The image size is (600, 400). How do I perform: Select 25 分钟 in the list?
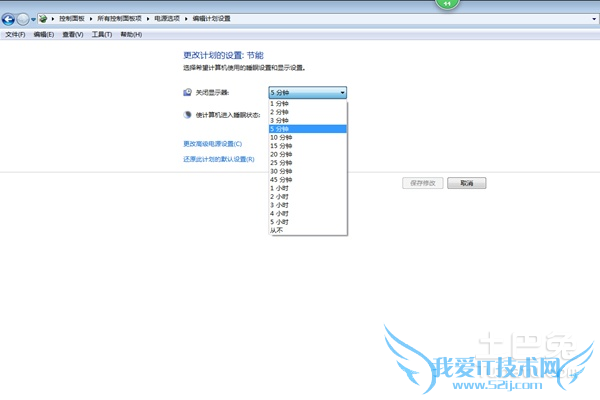[x=308, y=163]
